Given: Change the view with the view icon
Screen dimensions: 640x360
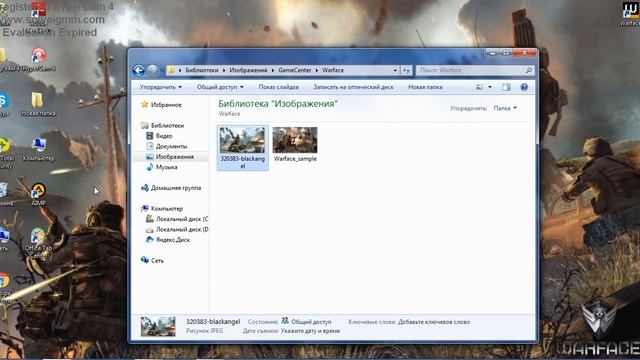Looking at the screenshot, I should [480, 87].
